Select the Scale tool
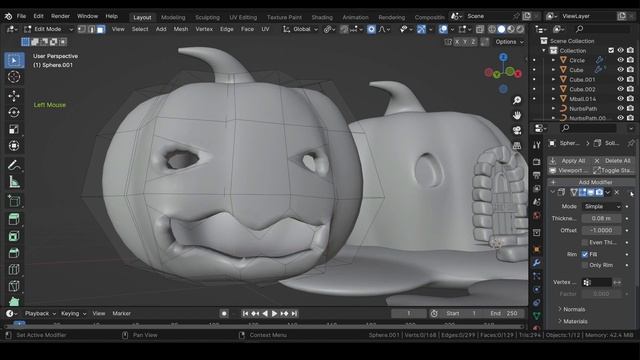 click(14, 129)
